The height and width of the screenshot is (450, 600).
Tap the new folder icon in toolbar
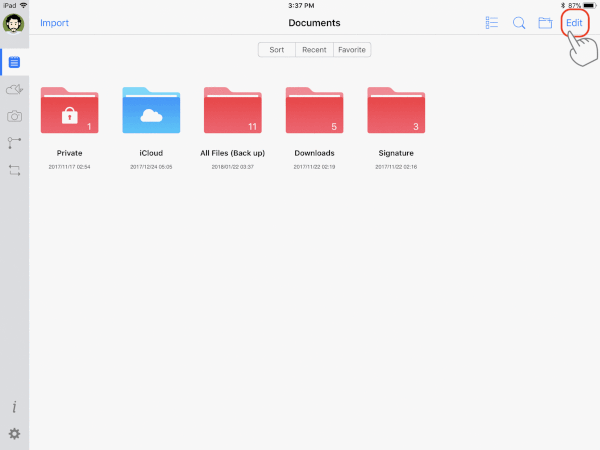coord(546,23)
